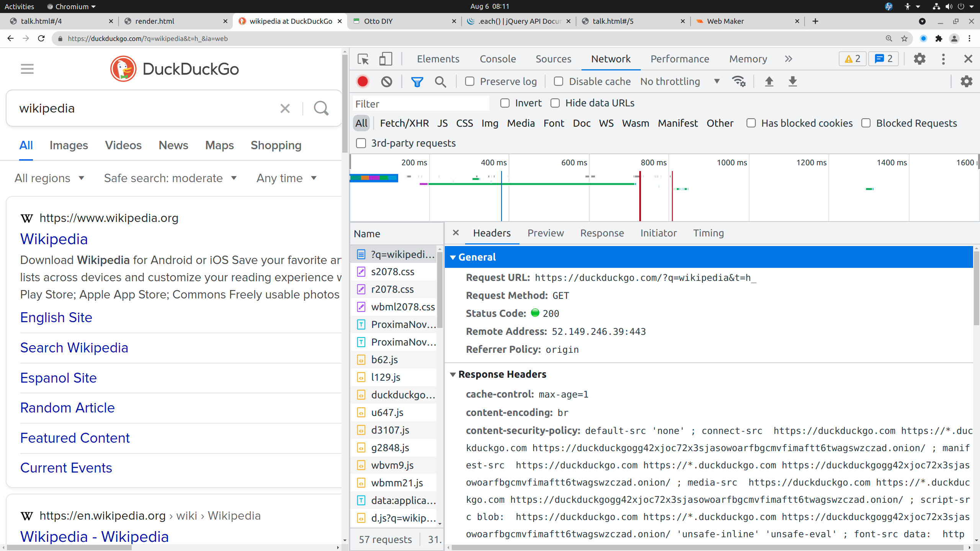Open the network search magnifier
This screenshot has height=551, width=980.
pyautogui.click(x=440, y=82)
